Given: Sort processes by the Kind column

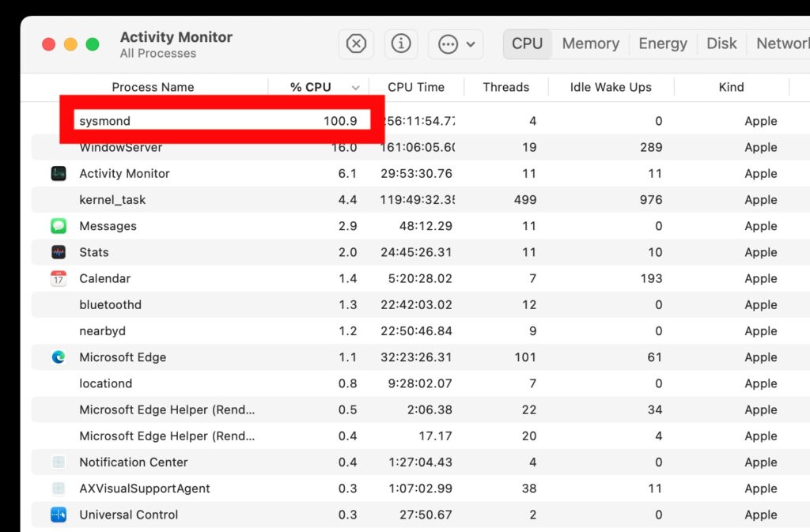Looking at the screenshot, I should click(732, 87).
